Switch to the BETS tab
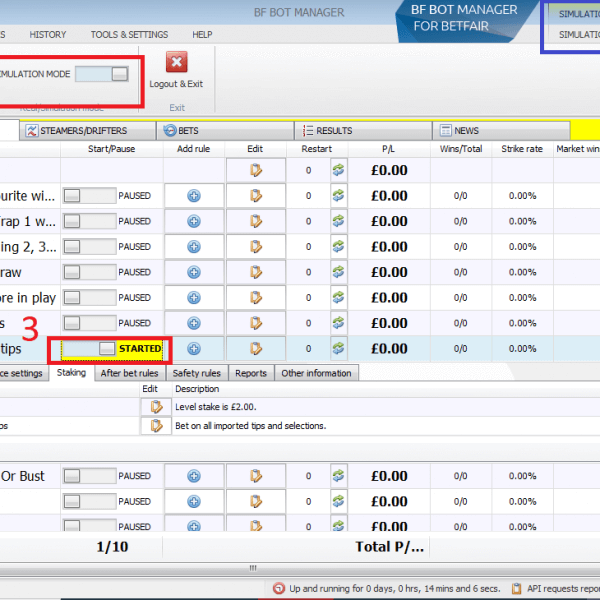The height and width of the screenshot is (600, 600). [225, 130]
